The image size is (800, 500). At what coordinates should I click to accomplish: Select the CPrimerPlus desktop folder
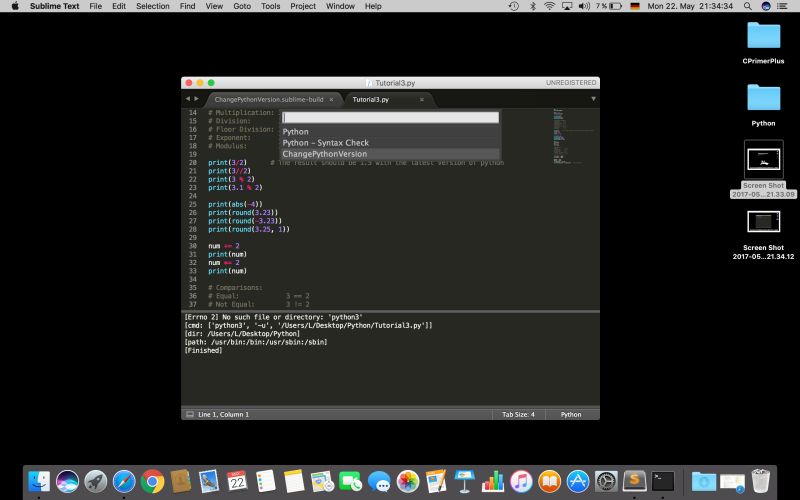click(x=763, y=43)
